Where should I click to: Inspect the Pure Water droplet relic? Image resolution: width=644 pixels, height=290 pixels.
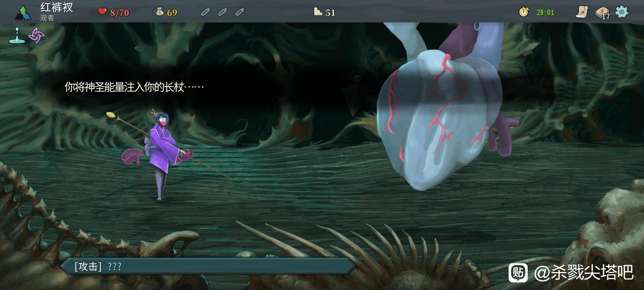tap(17, 35)
